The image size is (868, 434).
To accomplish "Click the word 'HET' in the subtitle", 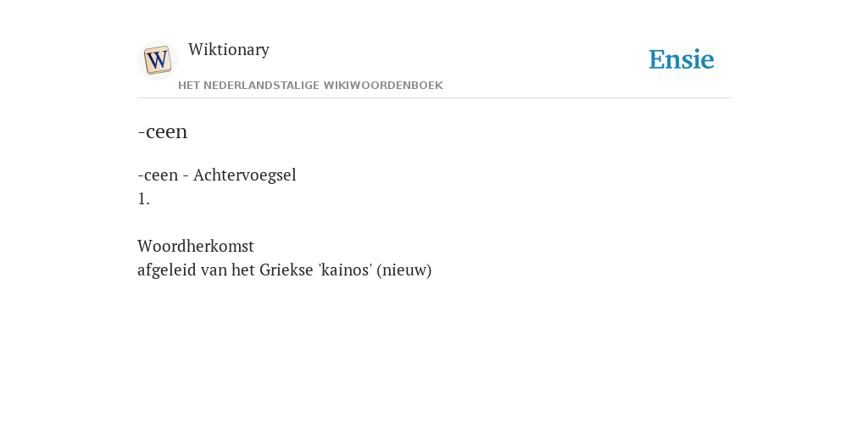I will tap(189, 86).
